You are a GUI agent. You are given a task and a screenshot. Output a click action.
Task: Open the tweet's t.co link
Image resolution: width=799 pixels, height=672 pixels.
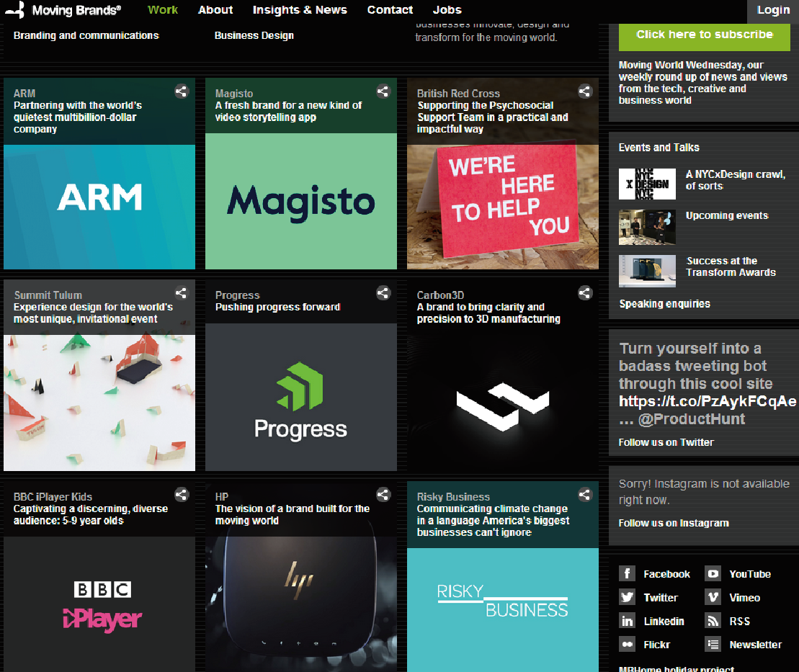(x=708, y=401)
